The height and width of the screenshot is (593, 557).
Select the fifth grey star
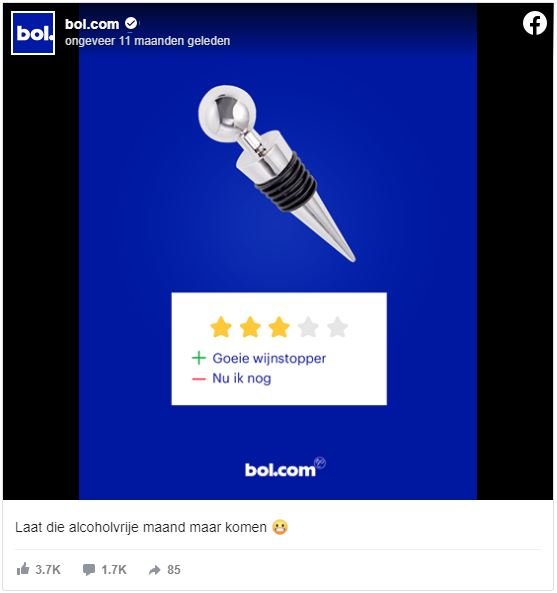(x=337, y=327)
